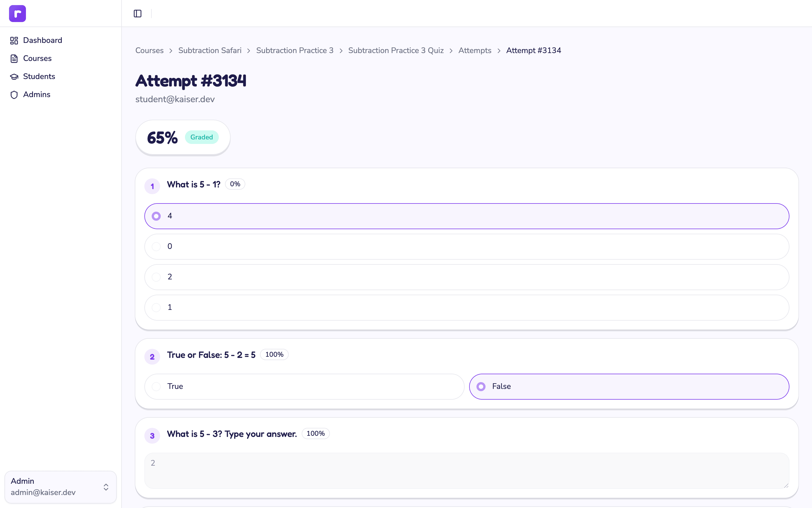The width and height of the screenshot is (812, 508).
Task: Click "What is 5 - 3? Type your answer." title
Action: [x=232, y=434]
